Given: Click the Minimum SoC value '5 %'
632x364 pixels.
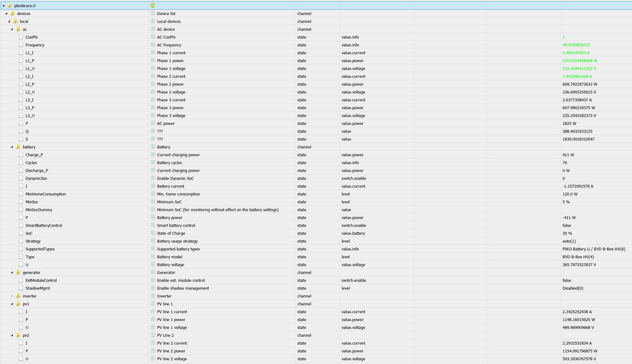Looking at the screenshot, I should [x=566, y=202].
